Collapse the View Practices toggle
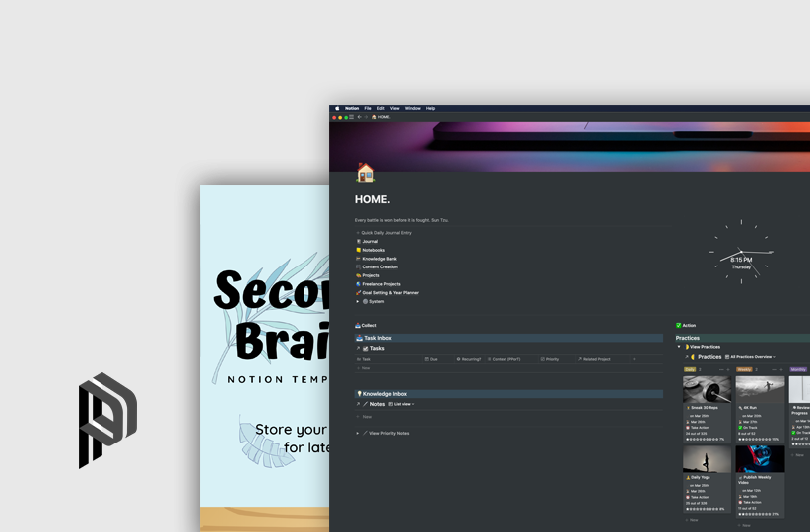 (679, 347)
